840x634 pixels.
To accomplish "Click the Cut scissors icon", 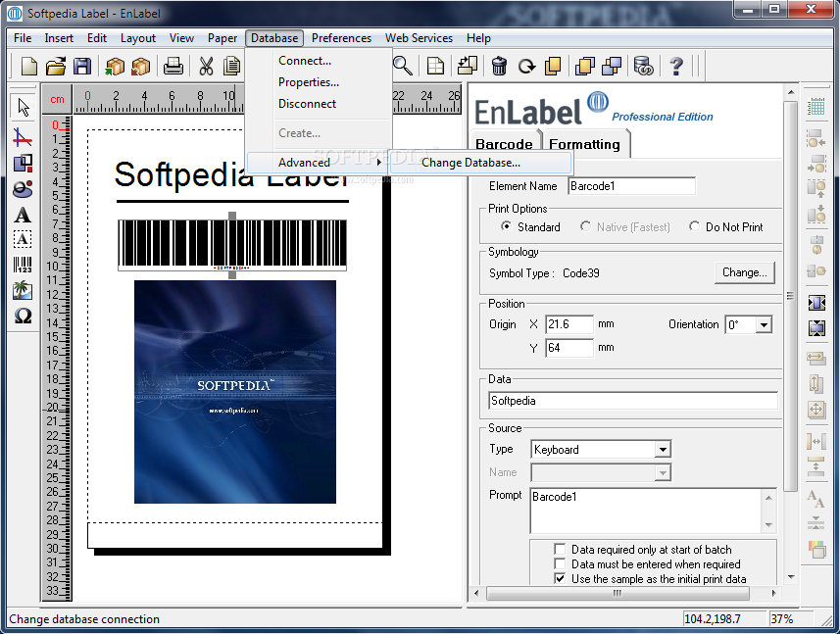I will [x=206, y=66].
